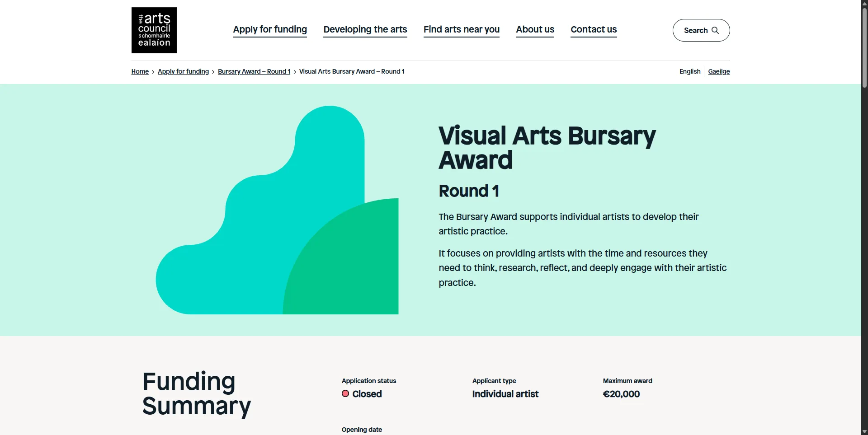Switch language to Gaeilge
The image size is (868, 435).
pyautogui.click(x=718, y=71)
